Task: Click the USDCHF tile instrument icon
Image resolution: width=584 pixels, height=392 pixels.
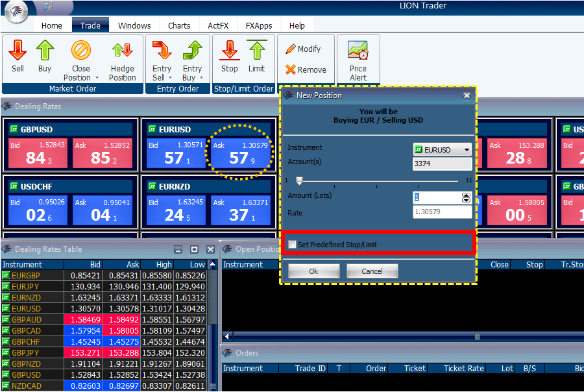Action: coord(14,186)
